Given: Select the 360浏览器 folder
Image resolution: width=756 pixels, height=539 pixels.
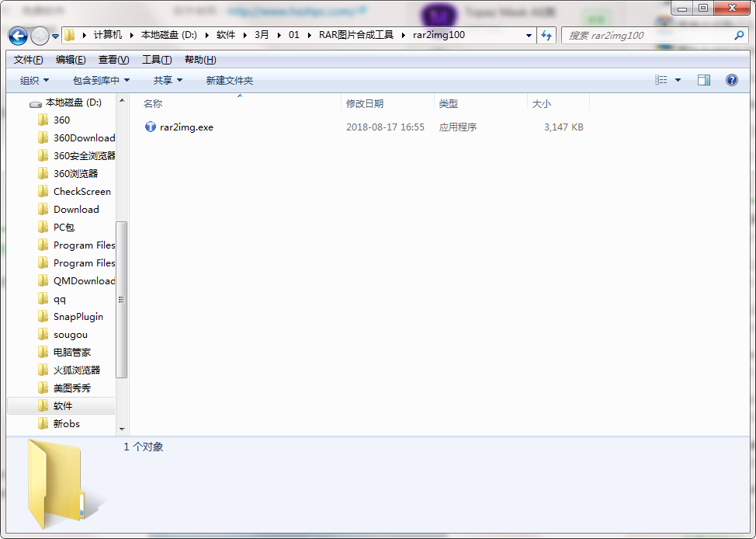Looking at the screenshot, I should tap(76, 174).
